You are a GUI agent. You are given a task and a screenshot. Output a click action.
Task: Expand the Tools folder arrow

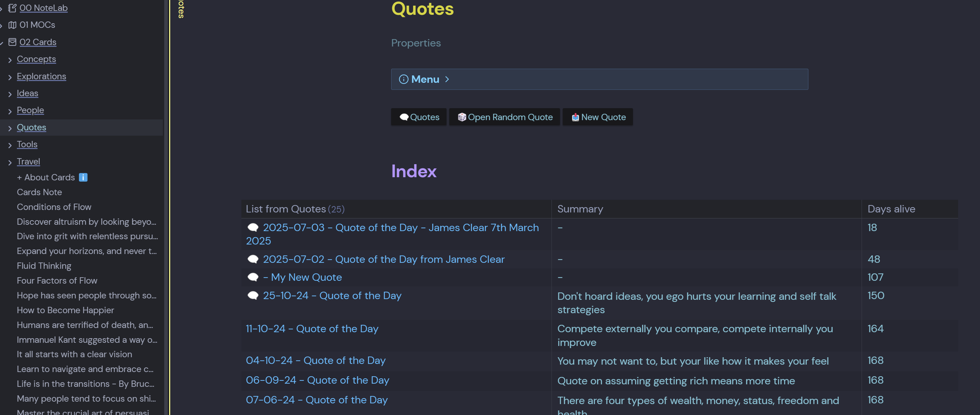point(10,145)
